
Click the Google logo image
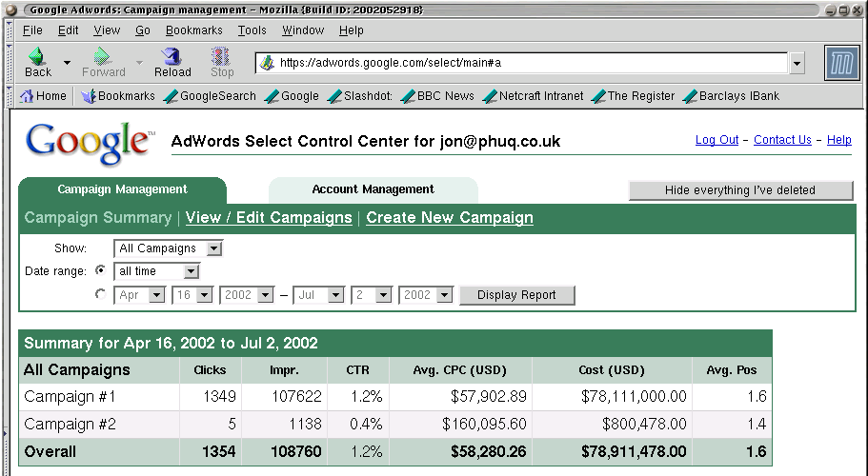91,143
